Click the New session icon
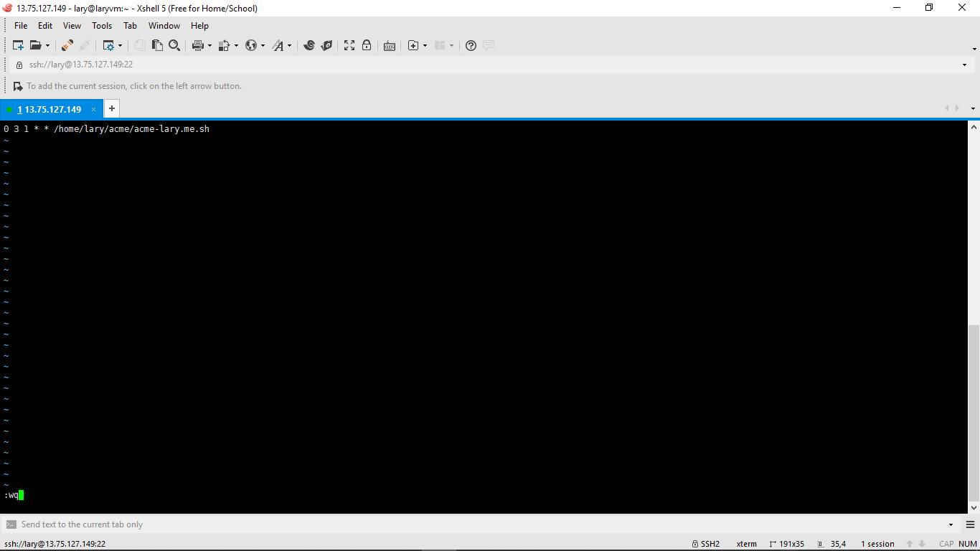 coord(18,45)
